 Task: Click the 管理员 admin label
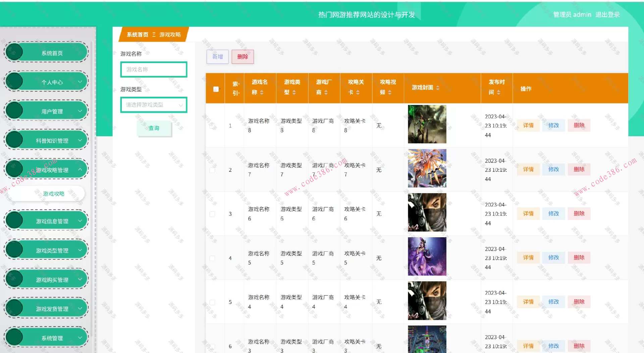pyautogui.click(x=572, y=15)
